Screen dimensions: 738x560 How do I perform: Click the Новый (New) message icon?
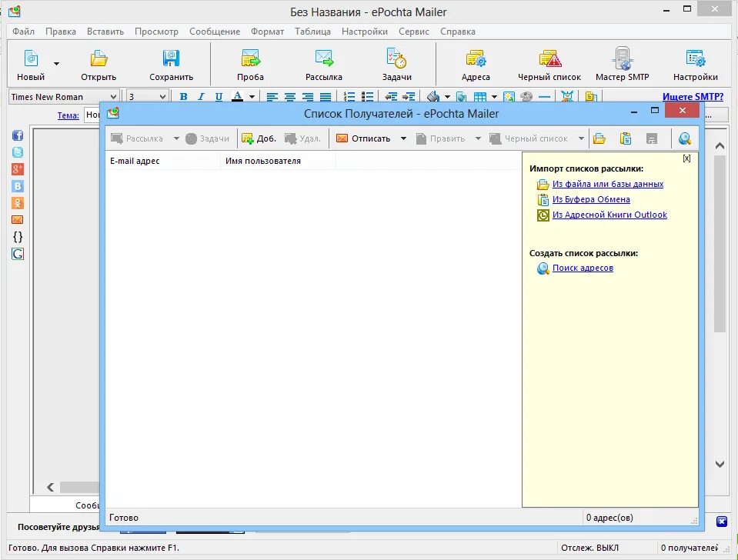click(31, 58)
